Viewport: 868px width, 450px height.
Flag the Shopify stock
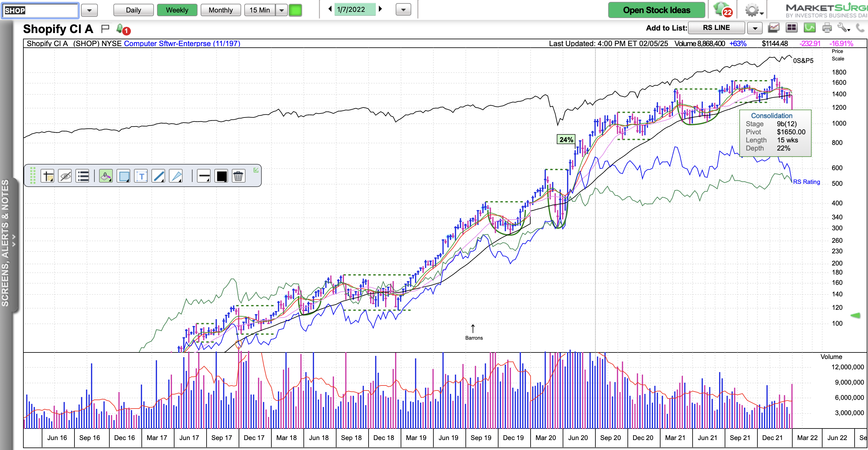click(105, 28)
